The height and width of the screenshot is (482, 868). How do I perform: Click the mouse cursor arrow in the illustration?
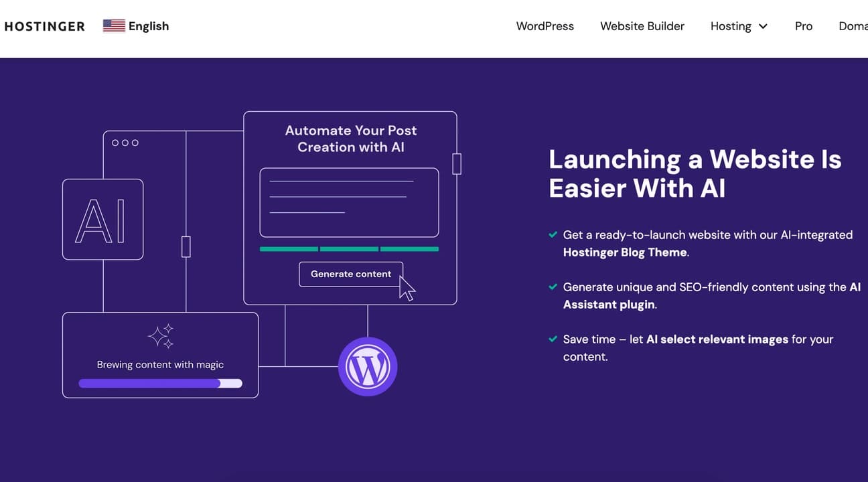tap(407, 289)
